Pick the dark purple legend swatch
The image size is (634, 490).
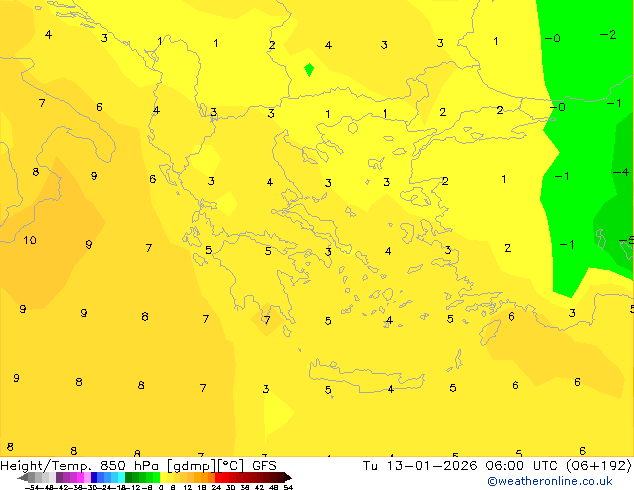[59, 477]
